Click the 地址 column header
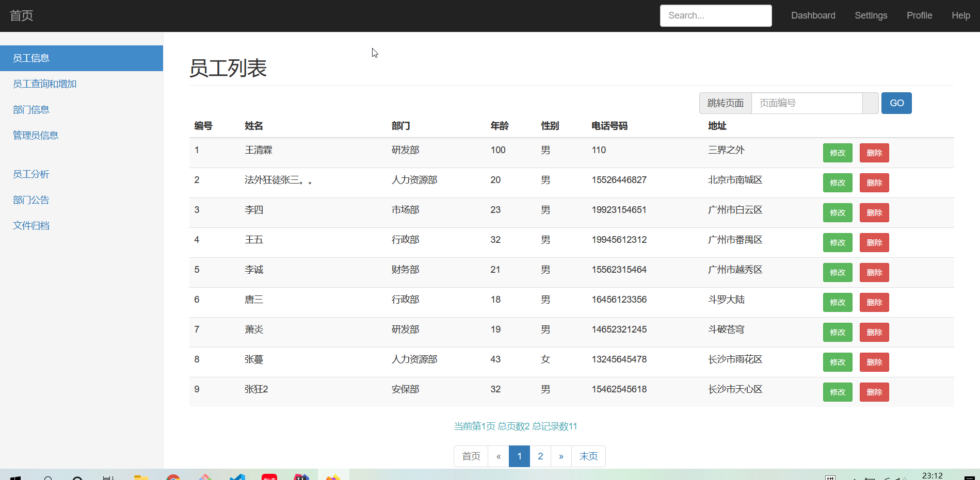Screen dimensions: 980x480 [x=717, y=126]
